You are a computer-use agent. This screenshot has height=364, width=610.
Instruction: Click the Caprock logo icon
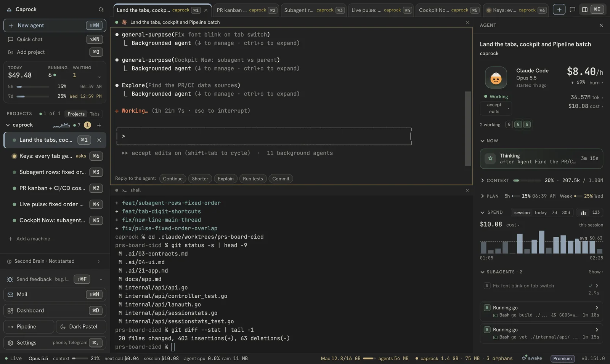click(9, 10)
